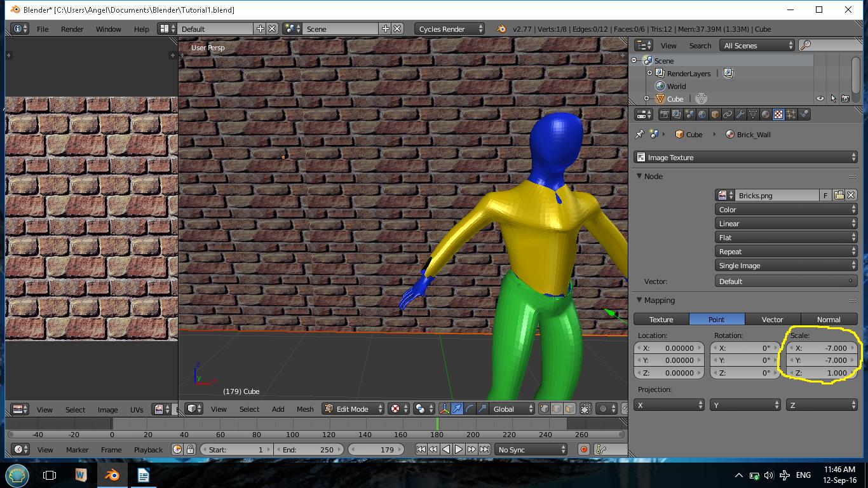Open the Mesh Data properties tab
The image size is (868, 488).
tap(753, 114)
